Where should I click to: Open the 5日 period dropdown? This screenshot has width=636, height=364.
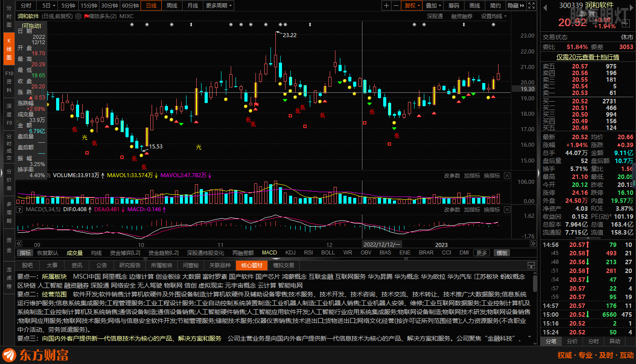tap(47, 6)
